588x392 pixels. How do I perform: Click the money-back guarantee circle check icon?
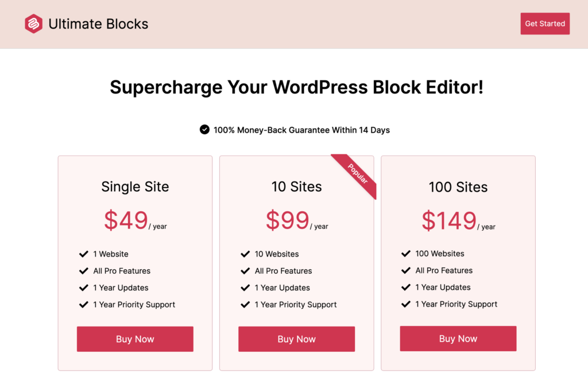pos(204,130)
